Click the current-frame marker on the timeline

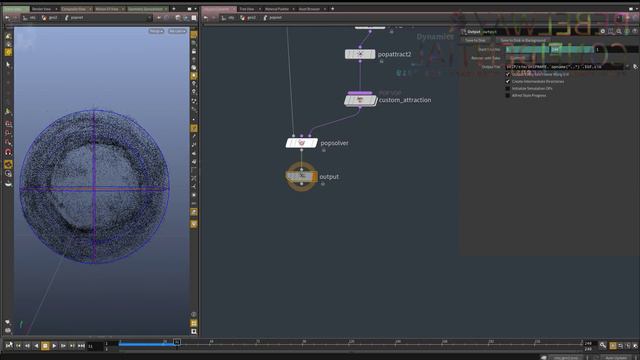point(177,342)
